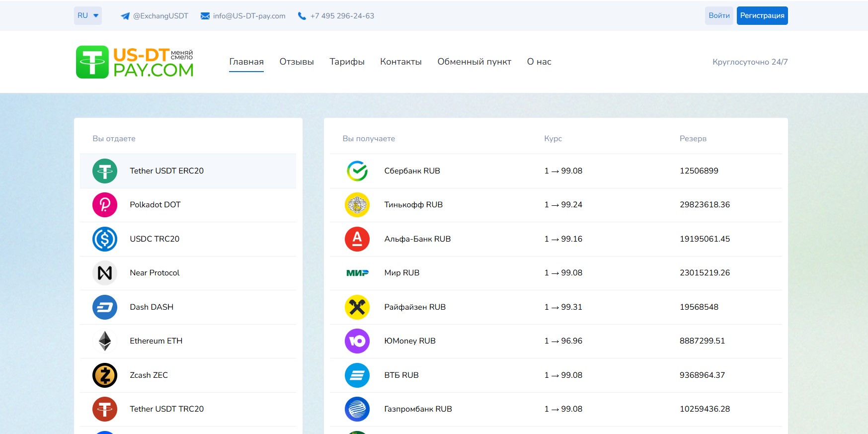Open info@US-DT-pay.com email link
This screenshot has height=434, width=868.
point(249,16)
